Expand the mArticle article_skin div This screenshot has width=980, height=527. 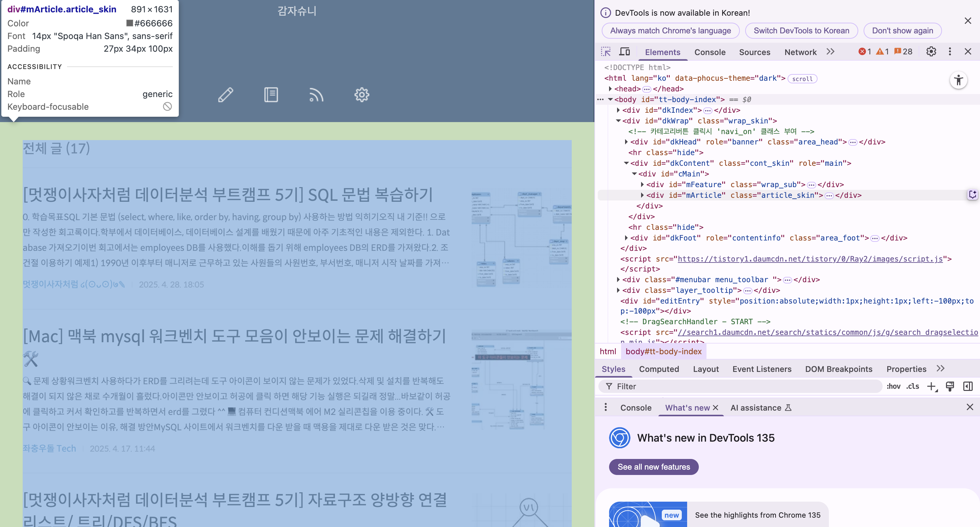coord(642,195)
